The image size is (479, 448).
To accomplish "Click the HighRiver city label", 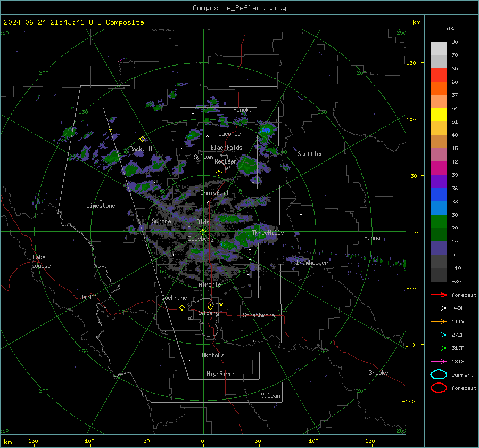I will click(221, 374).
